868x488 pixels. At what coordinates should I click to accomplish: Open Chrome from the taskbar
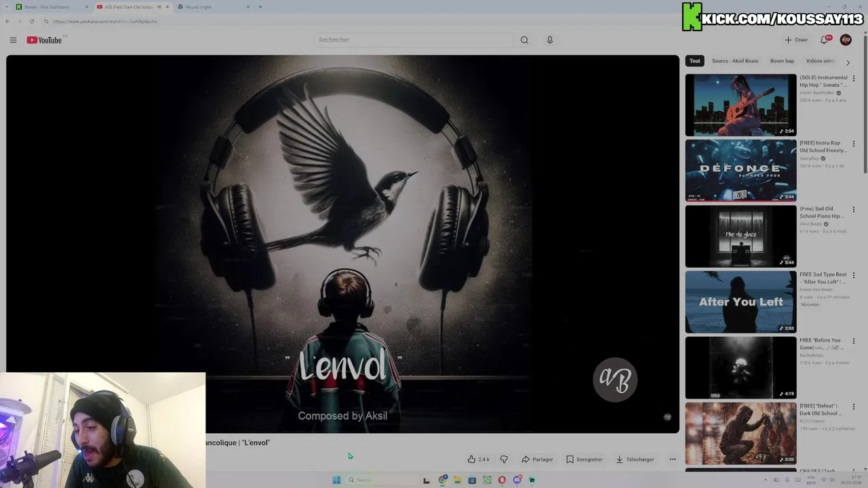point(443,480)
